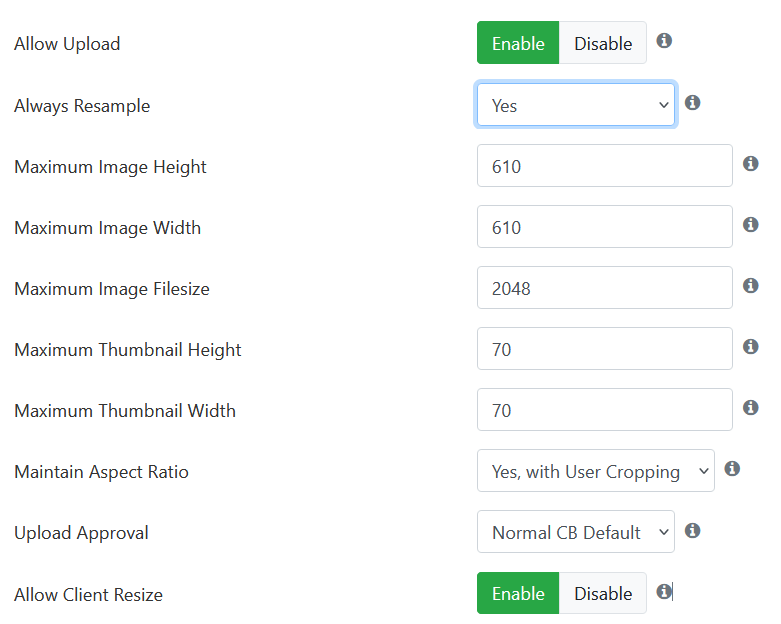Disable Allow Client Resize
The width and height of the screenshot is (781, 624).
(603, 593)
